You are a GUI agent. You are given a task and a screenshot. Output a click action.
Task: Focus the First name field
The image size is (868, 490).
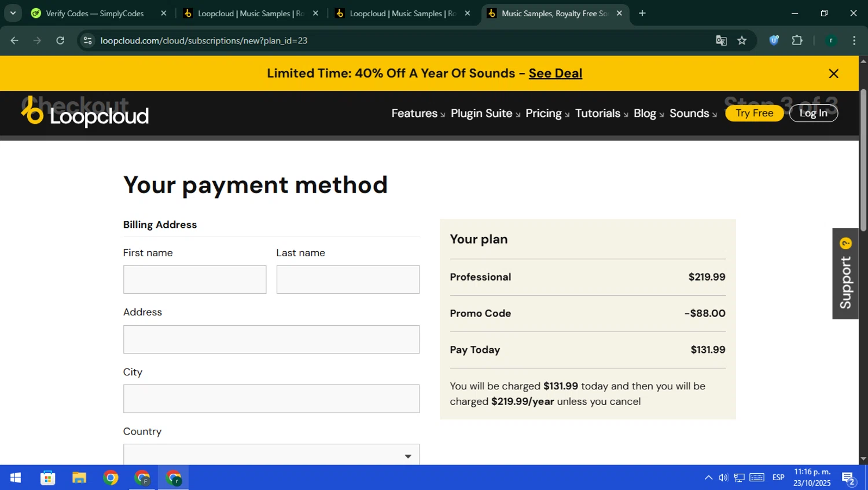(194, 279)
